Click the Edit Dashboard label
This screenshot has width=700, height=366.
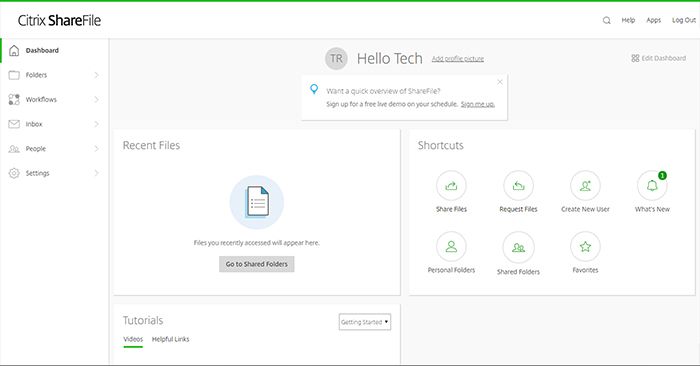pyautogui.click(x=663, y=58)
